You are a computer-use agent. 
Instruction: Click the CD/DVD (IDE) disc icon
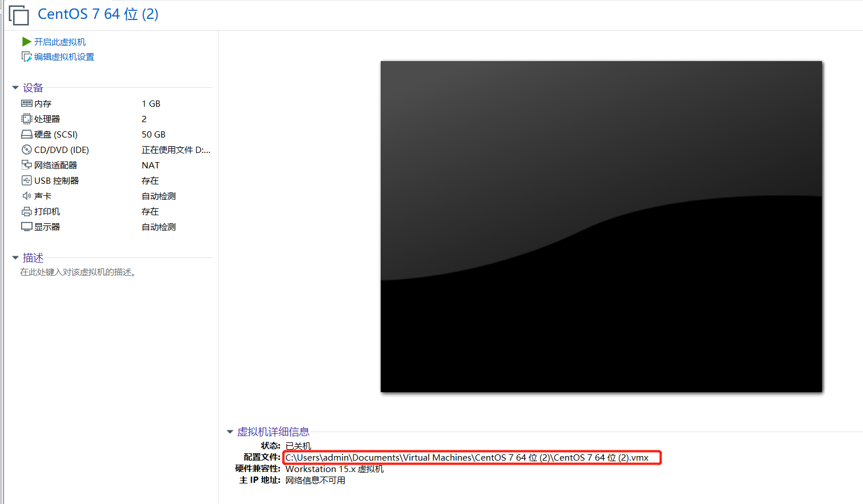[x=27, y=150]
